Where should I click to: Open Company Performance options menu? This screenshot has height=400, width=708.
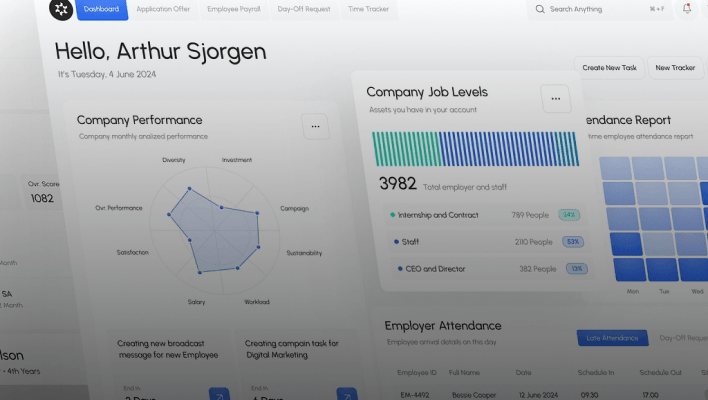click(315, 126)
